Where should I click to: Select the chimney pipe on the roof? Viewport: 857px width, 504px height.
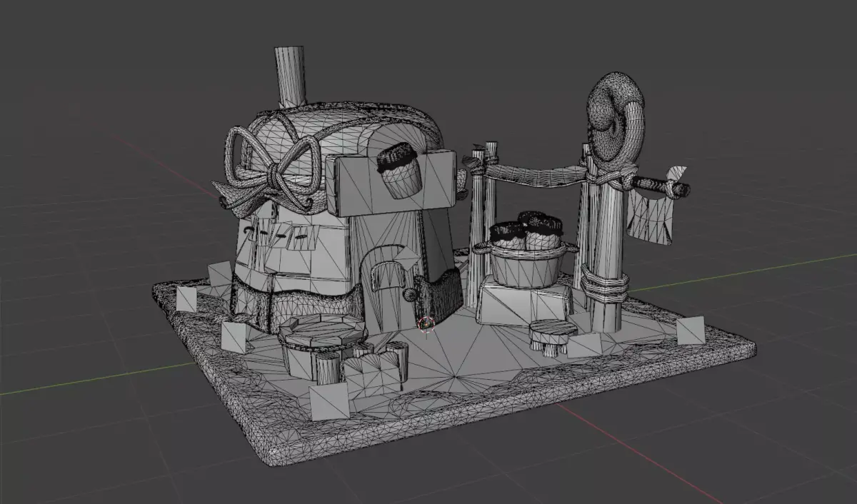point(290,79)
